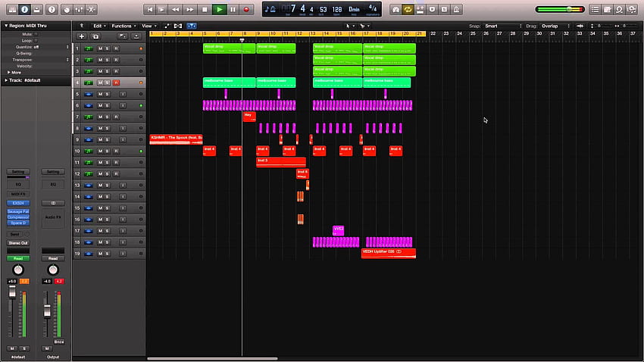The image size is (644, 362).
Task: Click Setting button on #default channel strip
Action: [18, 172]
